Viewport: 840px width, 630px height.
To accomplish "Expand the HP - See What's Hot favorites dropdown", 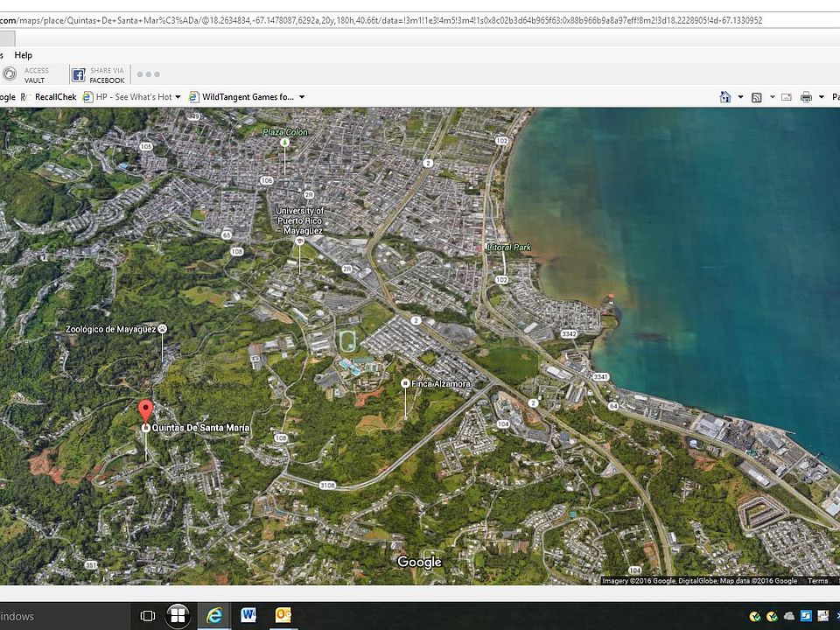I will pyautogui.click(x=178, y=97).
